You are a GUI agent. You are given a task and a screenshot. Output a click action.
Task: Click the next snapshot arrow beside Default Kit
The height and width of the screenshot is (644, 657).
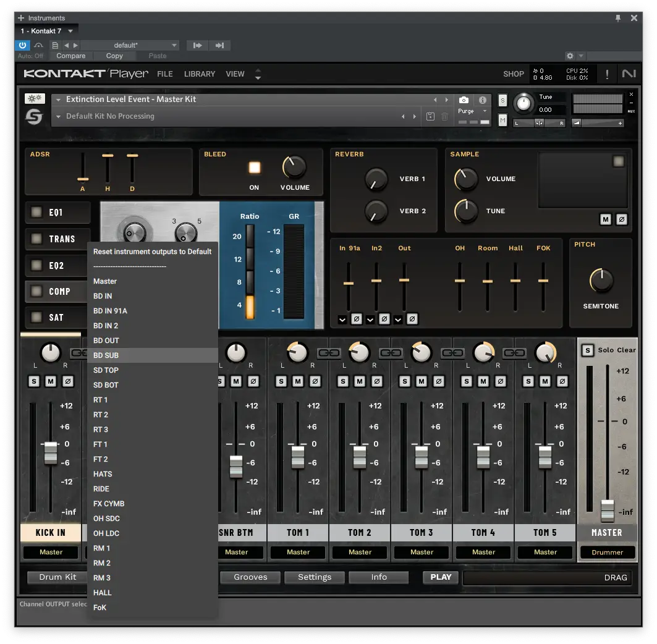pos(414,116)
